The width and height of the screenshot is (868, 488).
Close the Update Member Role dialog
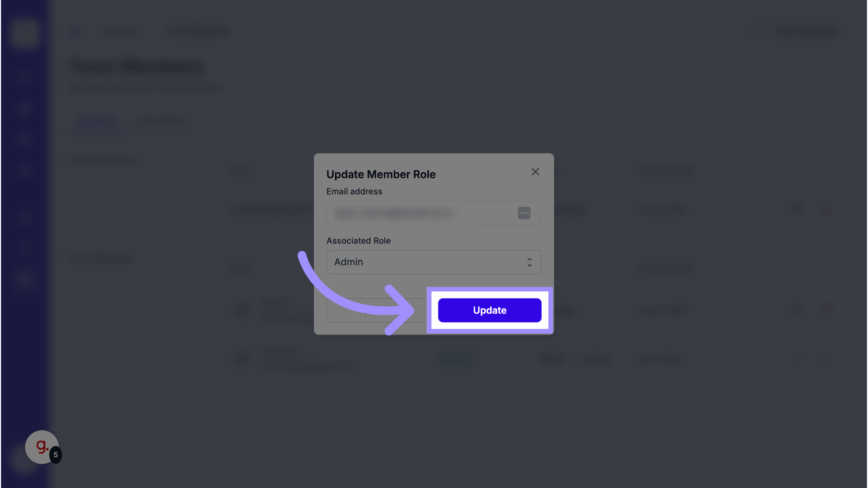click(535, 172)
